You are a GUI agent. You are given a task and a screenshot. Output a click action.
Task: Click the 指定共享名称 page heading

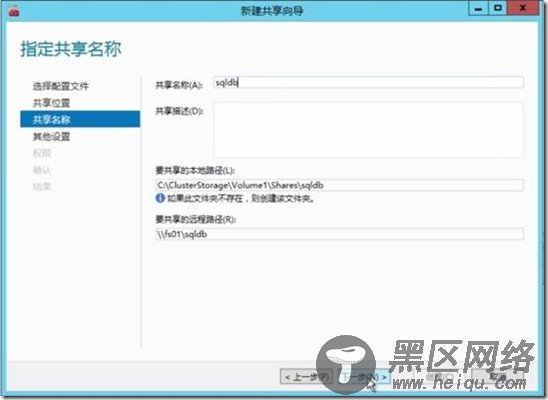tap(71, 49)
